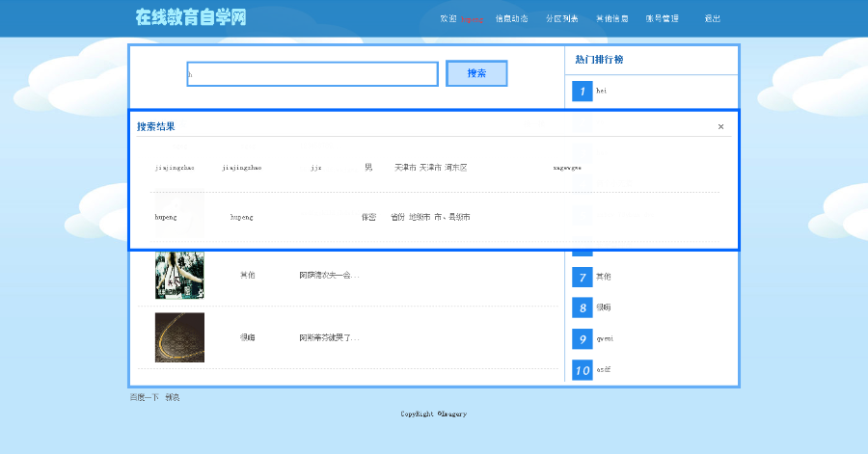
Task: Open the 账号管理 menu item
Action: point(662,19)
